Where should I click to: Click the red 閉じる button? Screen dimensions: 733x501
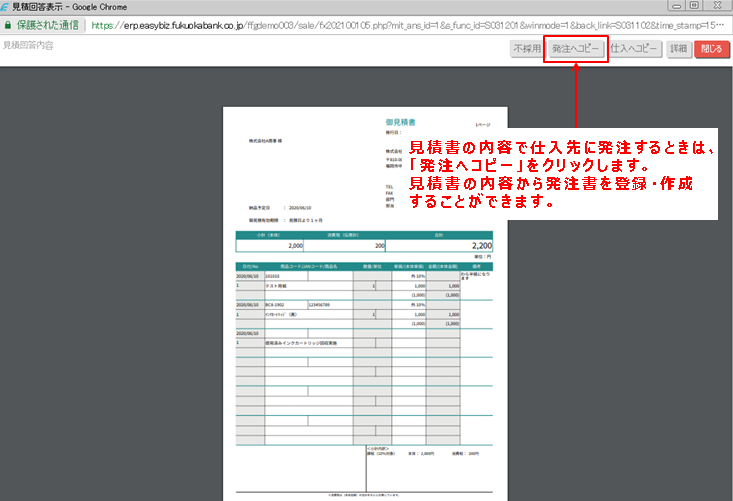[x=711, y=48]
